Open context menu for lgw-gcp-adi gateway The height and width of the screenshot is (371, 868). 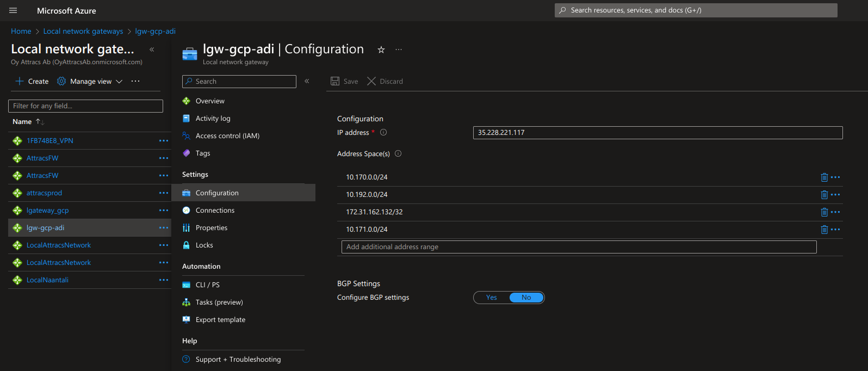click(164, 228)
